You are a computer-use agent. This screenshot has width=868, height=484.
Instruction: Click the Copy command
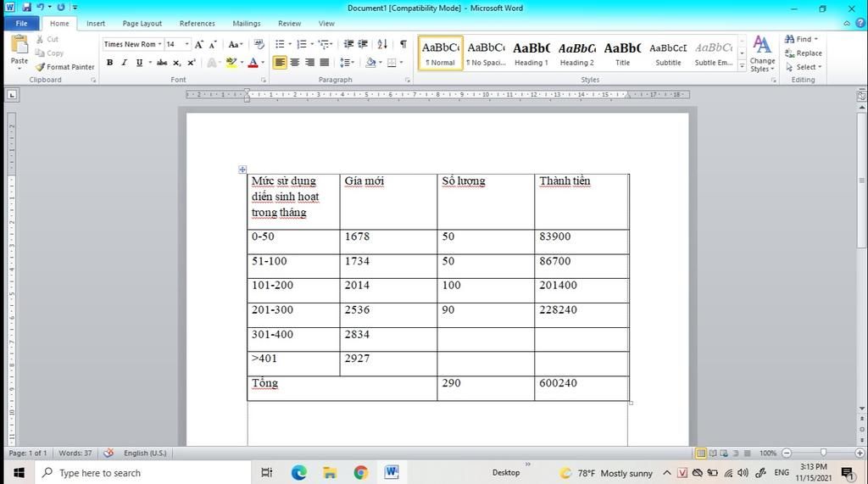click(x=48, y=53)
